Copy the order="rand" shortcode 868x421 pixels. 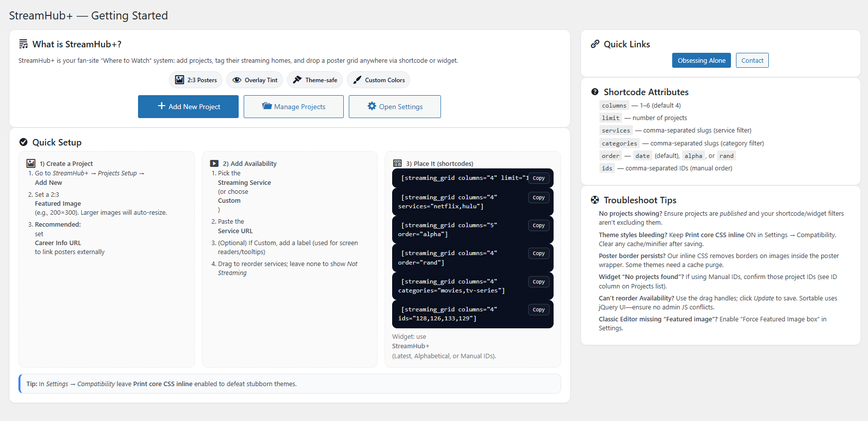[539, 254]
